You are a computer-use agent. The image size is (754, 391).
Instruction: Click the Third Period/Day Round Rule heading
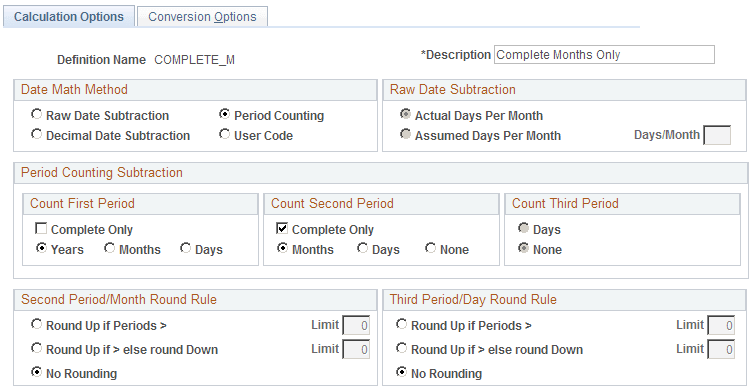473,300
